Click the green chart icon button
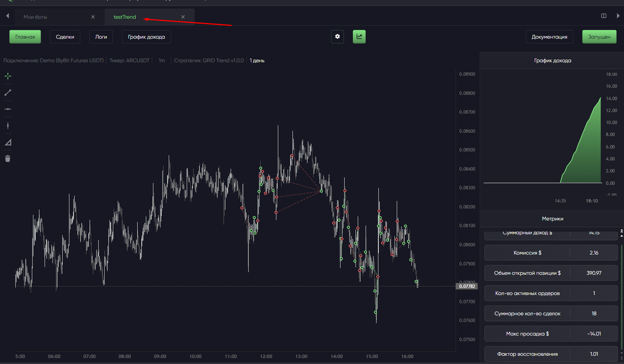Image resolution: width=624 pixels, height=364 pixels. [x=359, y=37]
